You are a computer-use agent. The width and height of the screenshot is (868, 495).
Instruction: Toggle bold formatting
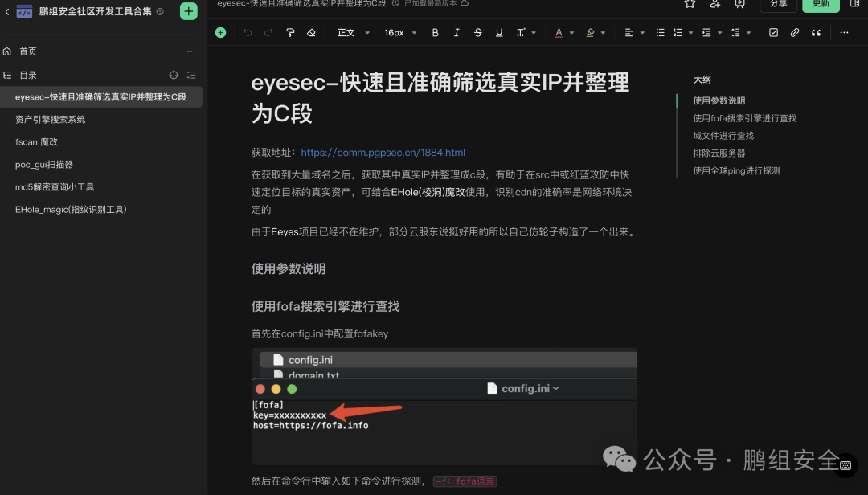pyautogui.click(x=435, y=33)
